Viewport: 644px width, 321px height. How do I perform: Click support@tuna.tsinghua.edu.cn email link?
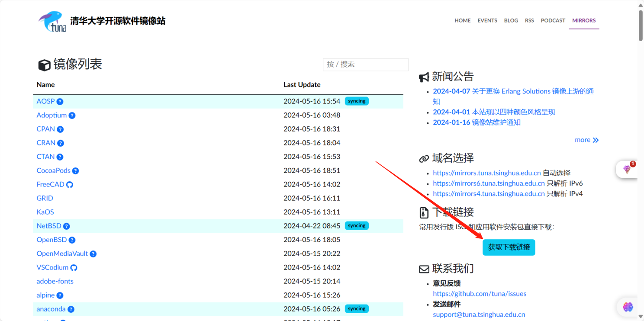click(x=479, y=315)
